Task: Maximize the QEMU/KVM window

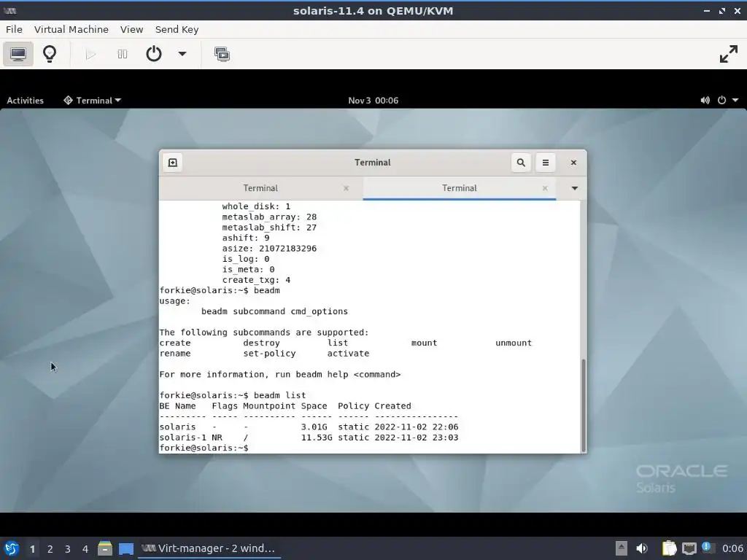Action: click(x=722, y=11)
